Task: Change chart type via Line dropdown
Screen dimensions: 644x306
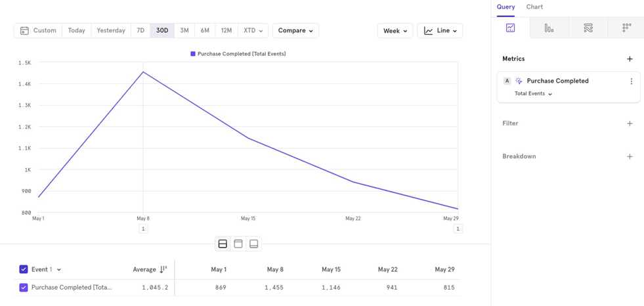Action: [440, 31]
